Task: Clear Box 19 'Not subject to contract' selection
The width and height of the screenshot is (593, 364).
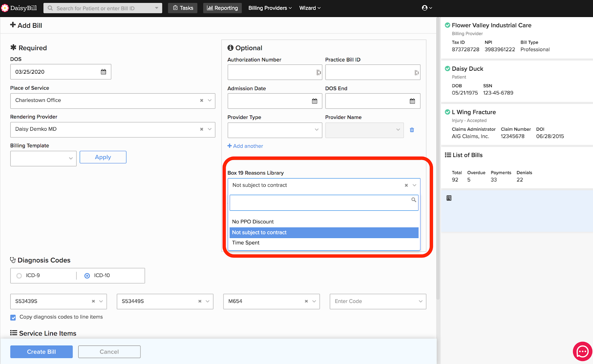Action: coord(406,185)
